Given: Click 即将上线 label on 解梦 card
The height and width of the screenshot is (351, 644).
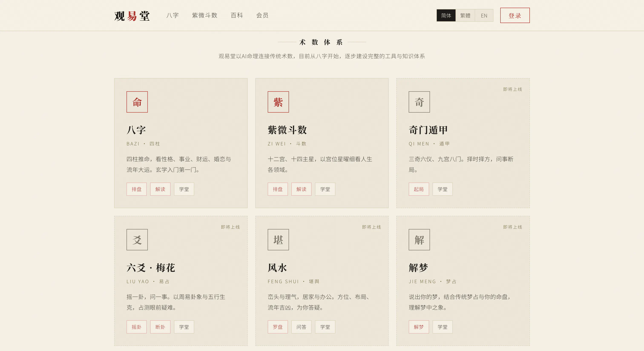Looking at the screenshot, I should tap(513, 227).
